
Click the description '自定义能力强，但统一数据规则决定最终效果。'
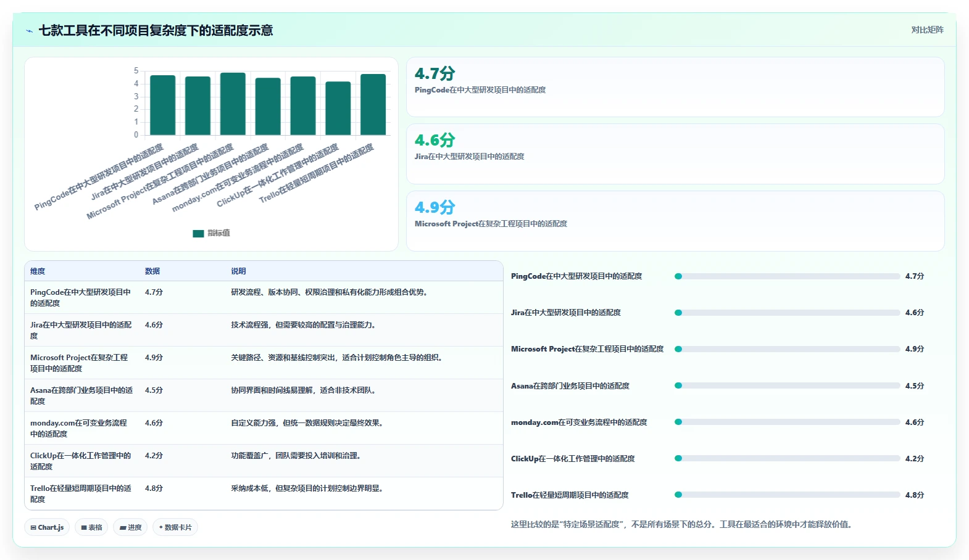tap(309, 423)
